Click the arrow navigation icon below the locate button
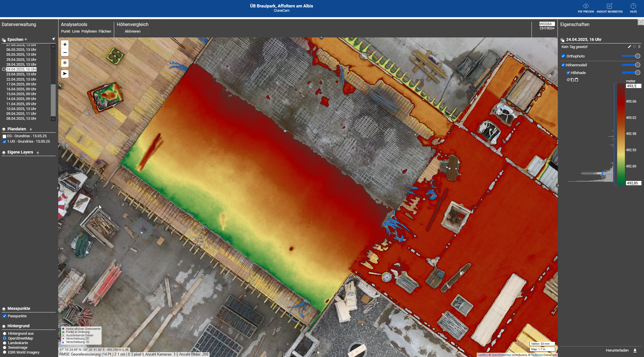The image size is (644, 357). (x=65, y=74)
